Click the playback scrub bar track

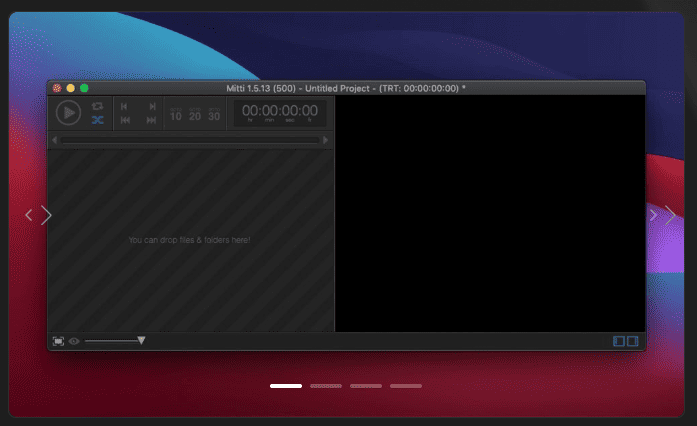tap(190, 140)
